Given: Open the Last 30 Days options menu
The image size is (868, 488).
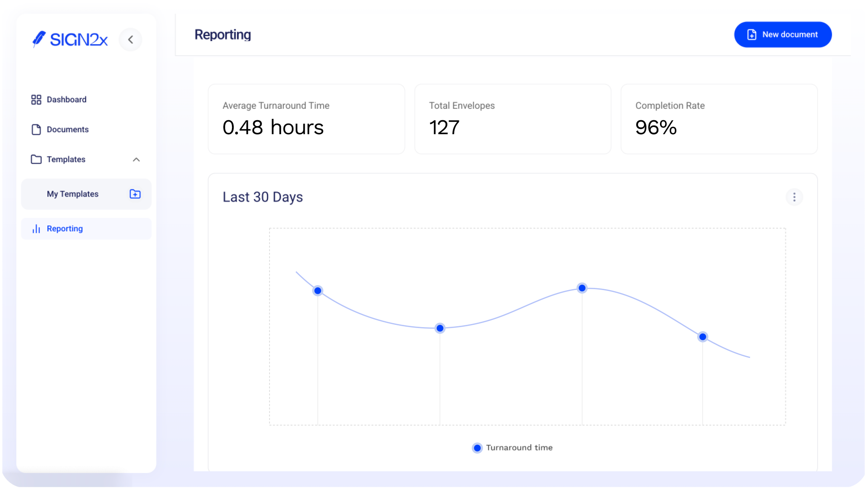Looking at the screenshot, I should 794,197.
